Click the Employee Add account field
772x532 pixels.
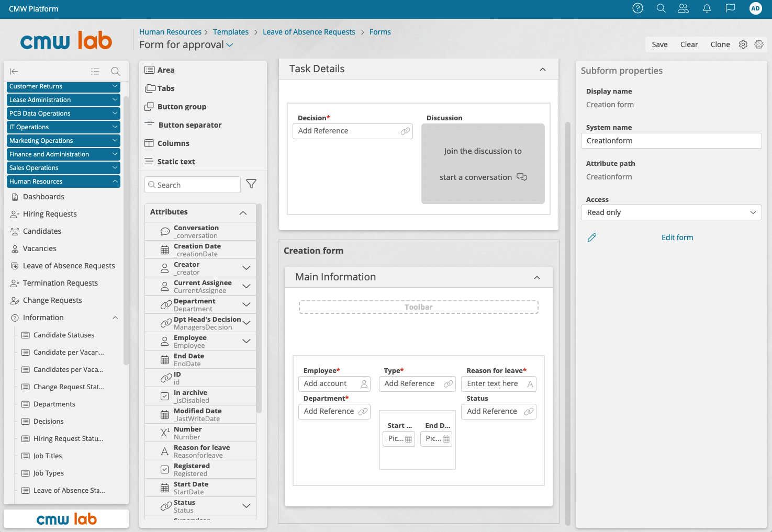tap(334, 384)
